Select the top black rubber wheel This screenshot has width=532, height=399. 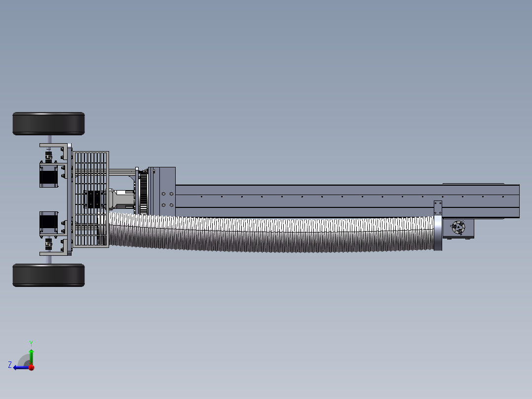[48, 123]
